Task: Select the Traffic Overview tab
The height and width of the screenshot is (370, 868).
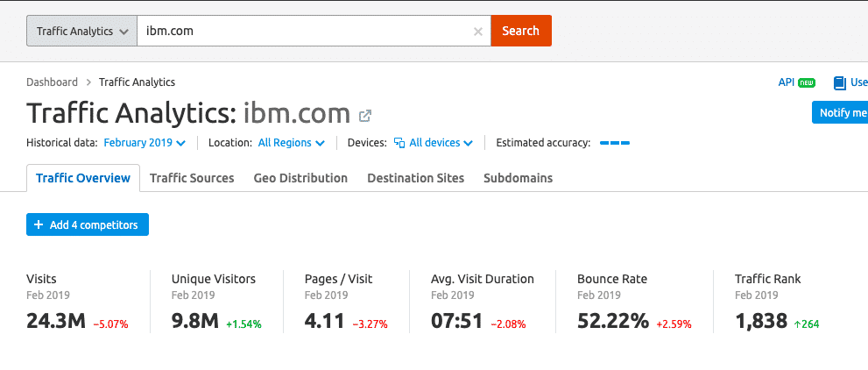Action: coord(83,178)
